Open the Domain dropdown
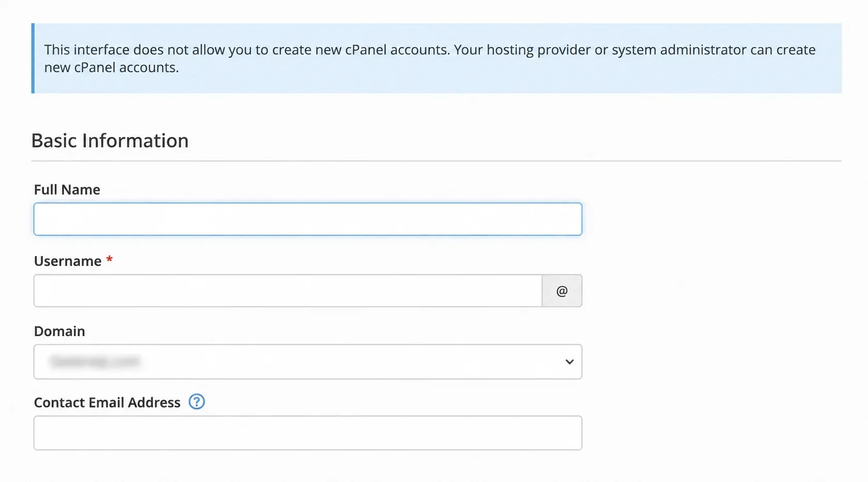The height and width of the screenshot is (482, 868). (308, 362)
